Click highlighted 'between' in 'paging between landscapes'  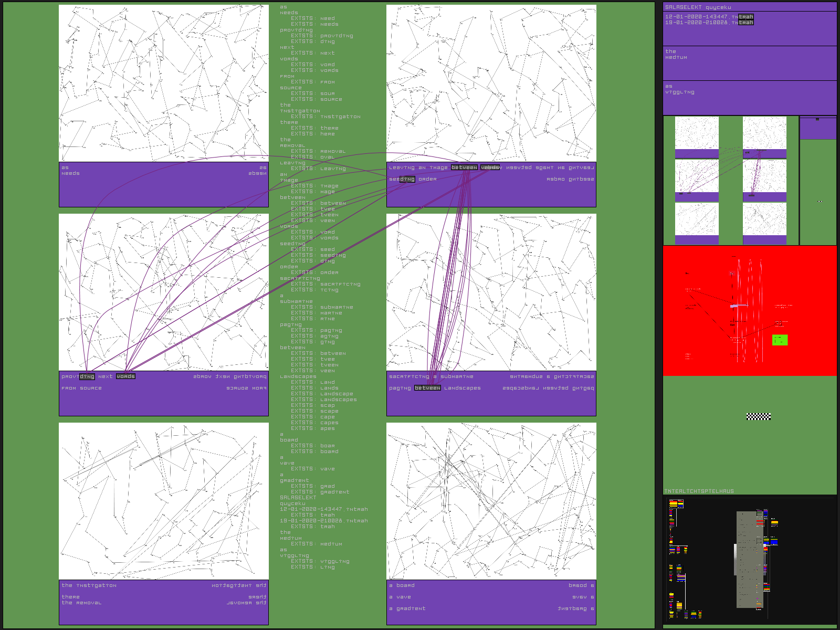click(x=427, y=388)
